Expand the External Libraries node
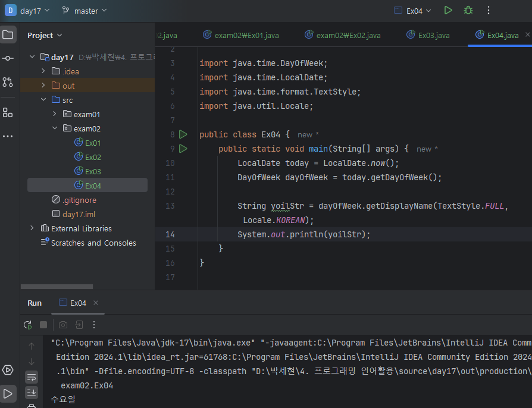This screenshot has width=532, height=408. coord(32,228)
